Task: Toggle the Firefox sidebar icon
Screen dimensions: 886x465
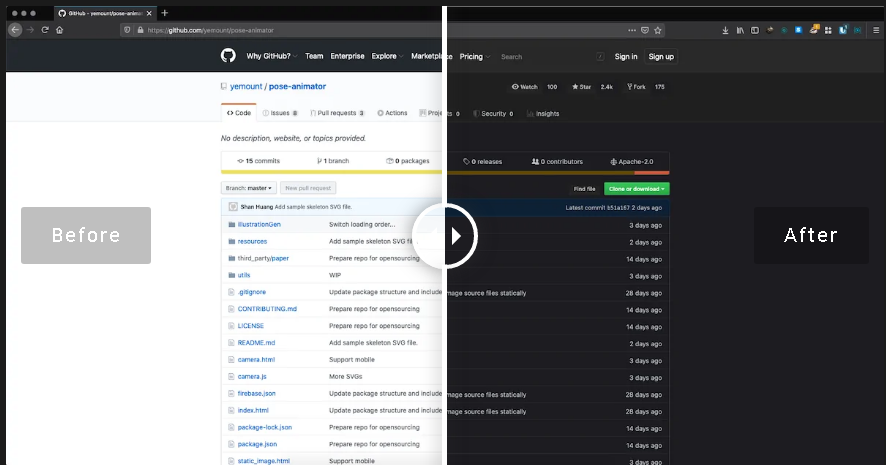Action: [755, 31]
